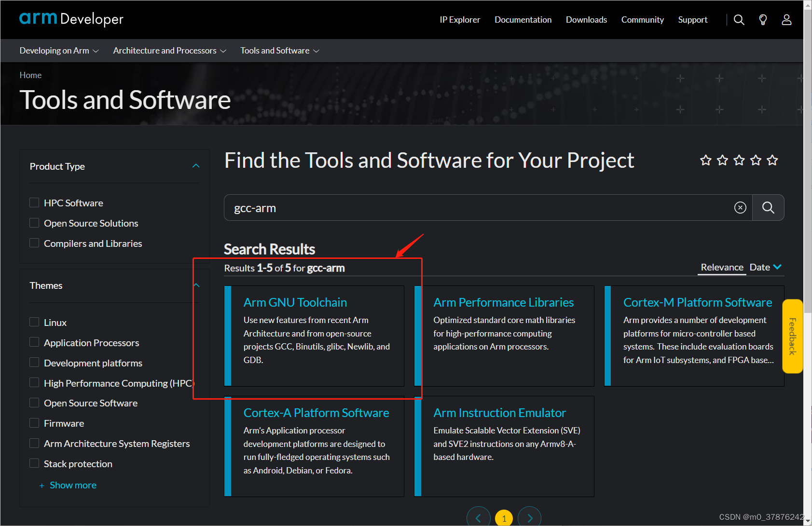Screen dimensions: 812x526
Task: Open Arm Performance Libraries result
Action: pos(503,302)
